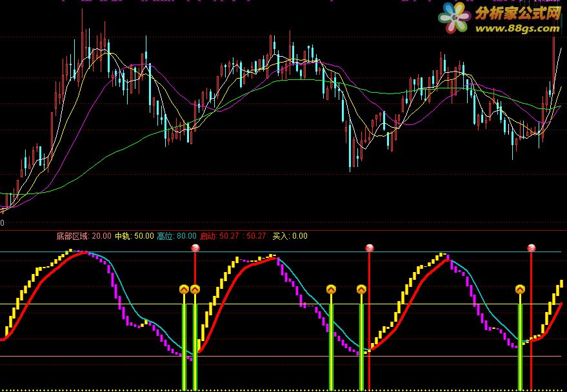Click the yellow 50 middle-rail horizontal line
Image resolution: width=567 pixels, height=392 pixels.
(x=281, y=304)
